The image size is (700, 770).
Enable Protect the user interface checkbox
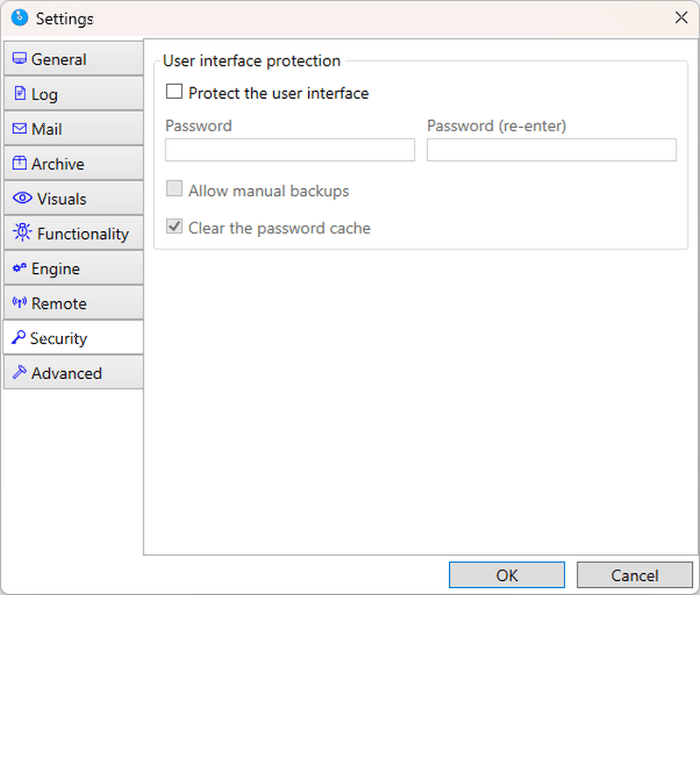coord(174,91)
